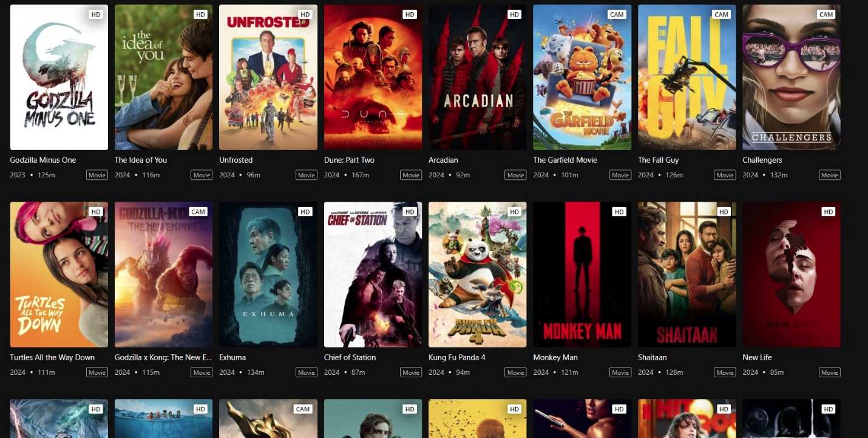Click Movie tag under Kung Fu Panda 4
868x438 pixels.
[x=515, y=372]
